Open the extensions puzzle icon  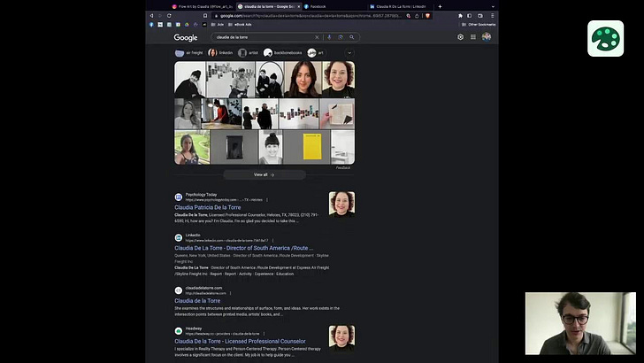click(460, 16)
